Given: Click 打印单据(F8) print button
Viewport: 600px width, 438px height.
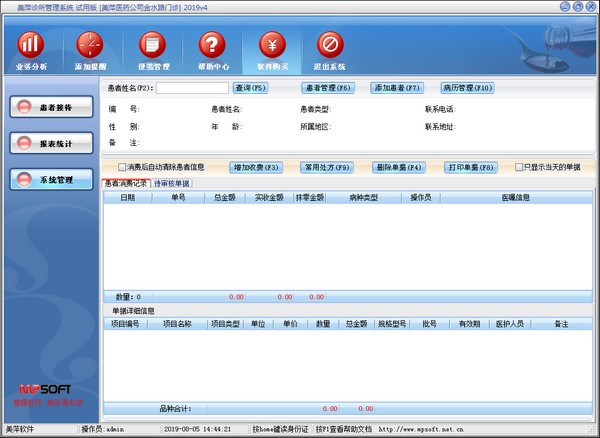Looking at the screenshot, I should (x=471, y=167).
